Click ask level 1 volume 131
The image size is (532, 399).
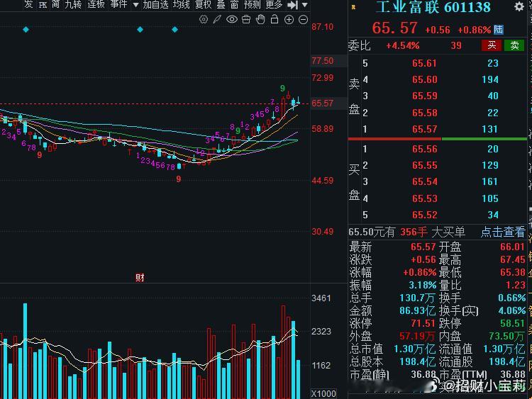click(x=490, y=129)
